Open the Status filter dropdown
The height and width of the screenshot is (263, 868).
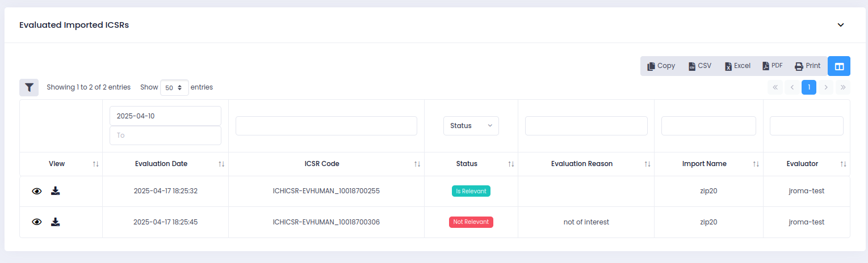tap(471, 126)
